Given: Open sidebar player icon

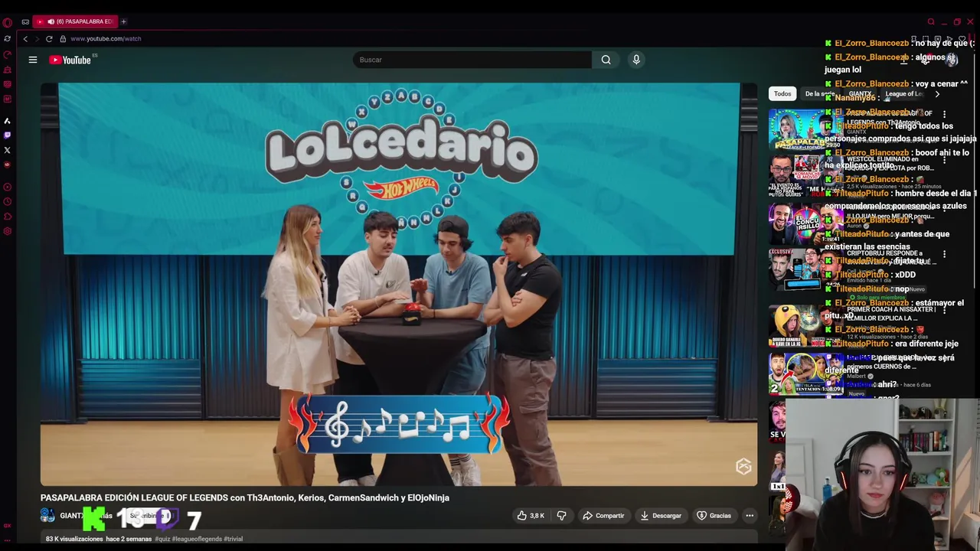Looking at the screenshot, I should tap(8, 187).
